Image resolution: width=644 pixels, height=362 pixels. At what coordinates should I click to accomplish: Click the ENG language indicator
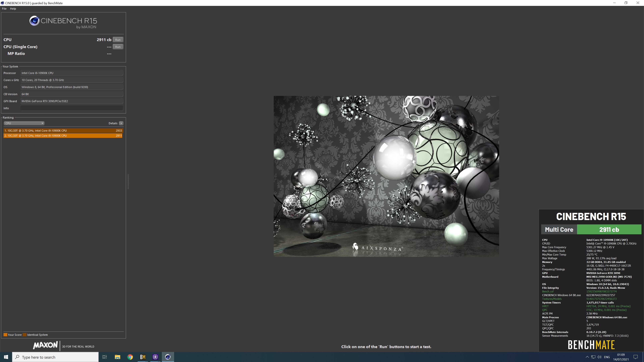[607, 357]
